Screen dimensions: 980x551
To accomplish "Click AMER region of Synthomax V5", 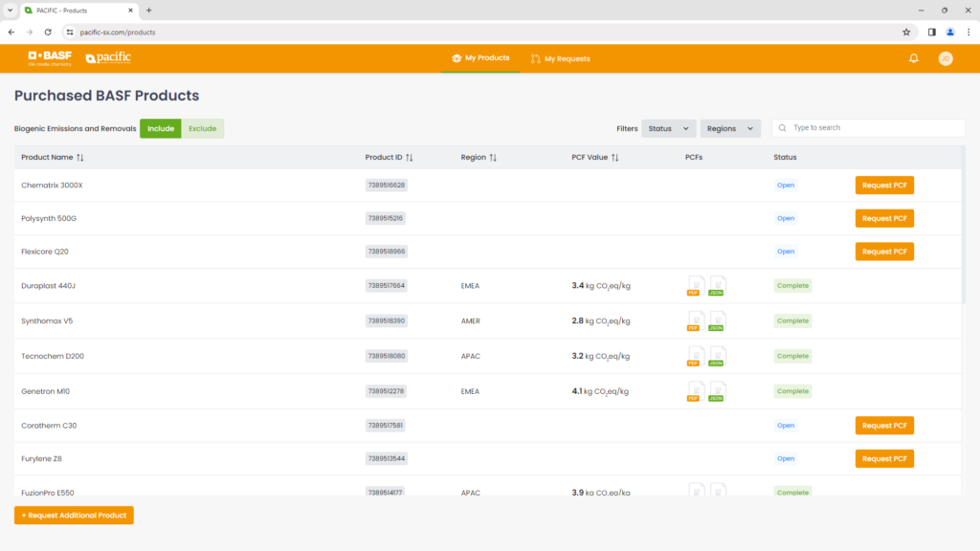I will pyautogui.click(x=471, y=321).
